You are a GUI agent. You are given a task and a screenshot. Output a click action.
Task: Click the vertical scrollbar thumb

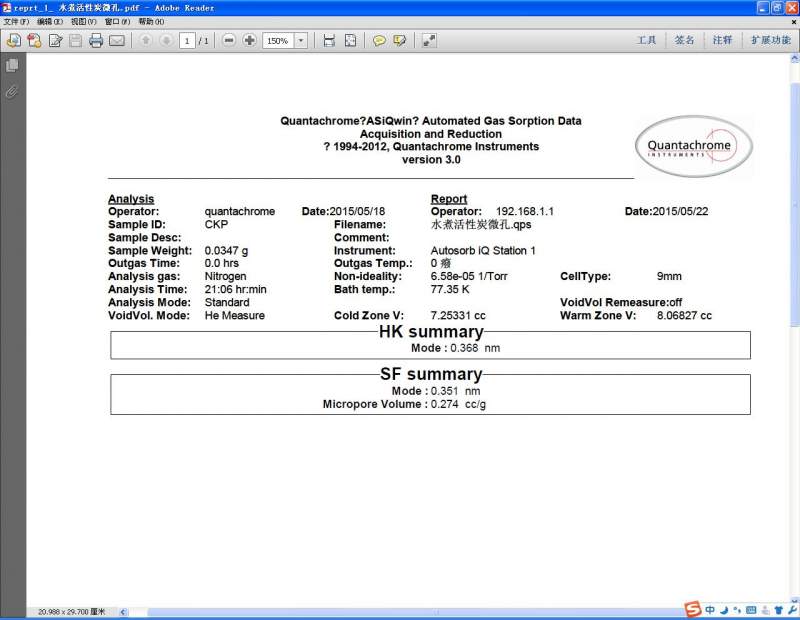tap(795, 204)
